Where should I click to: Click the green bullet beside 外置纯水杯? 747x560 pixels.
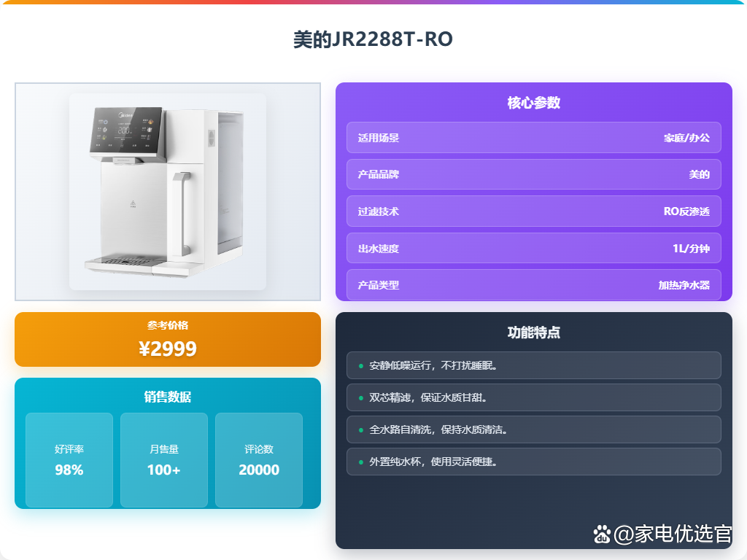[x=360, y=462]
